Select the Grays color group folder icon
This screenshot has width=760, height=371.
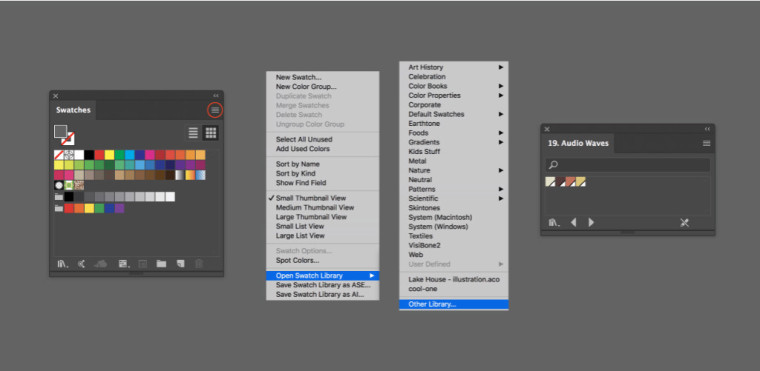(x=59, y=196)
